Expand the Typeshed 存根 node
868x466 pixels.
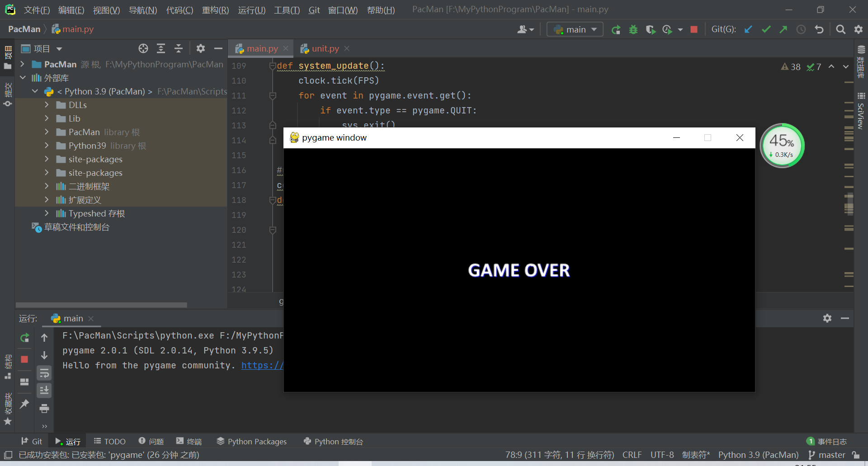click(x=47, y=213)
